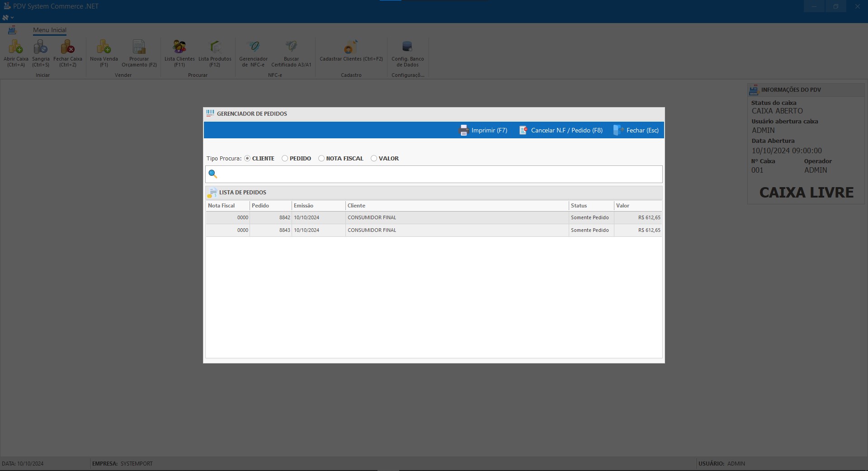The height and width of the screenshot is (471, 868).
Task: Select the NOTA FISCAL search type
Action: [x=321, y=159]
